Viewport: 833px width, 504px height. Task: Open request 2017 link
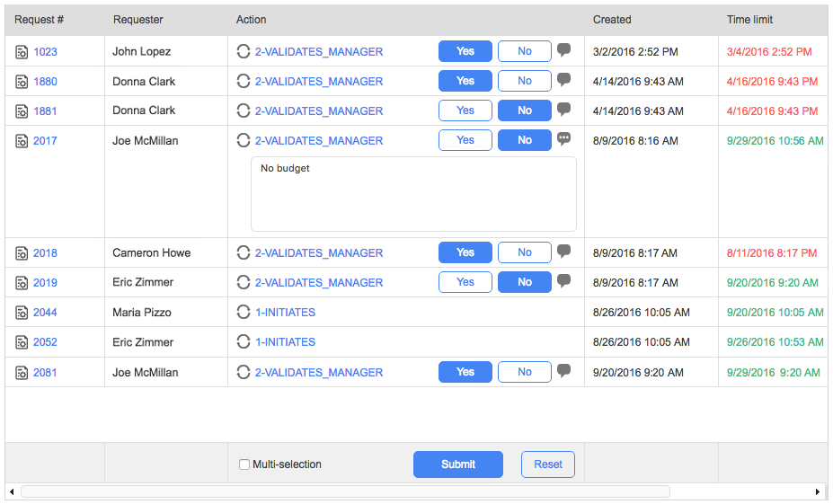pos(45,141)
